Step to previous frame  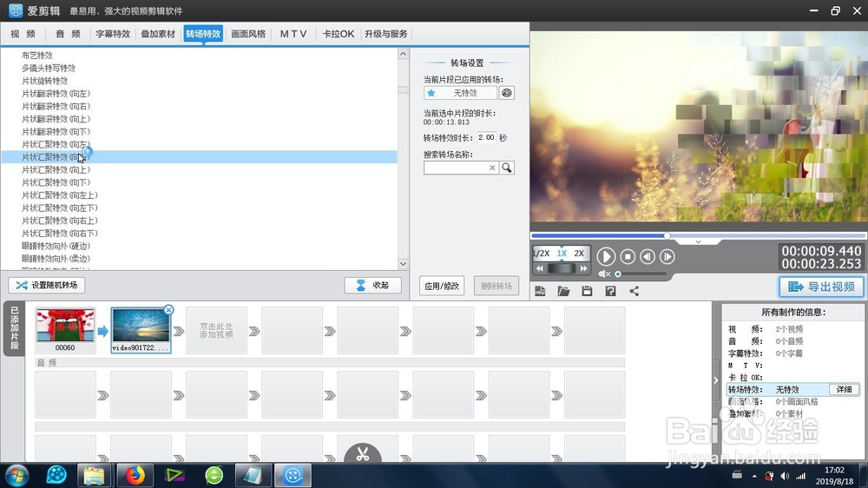[x=648, y=256]
